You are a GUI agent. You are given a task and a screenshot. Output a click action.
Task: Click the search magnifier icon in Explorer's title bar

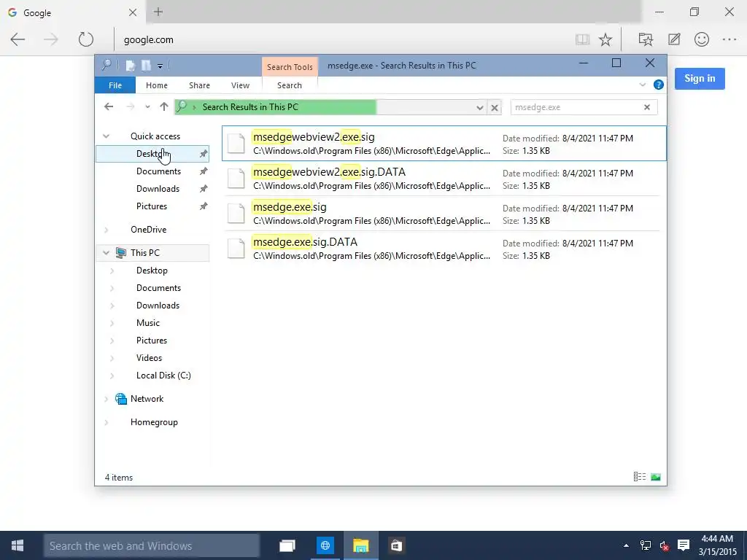107,65
